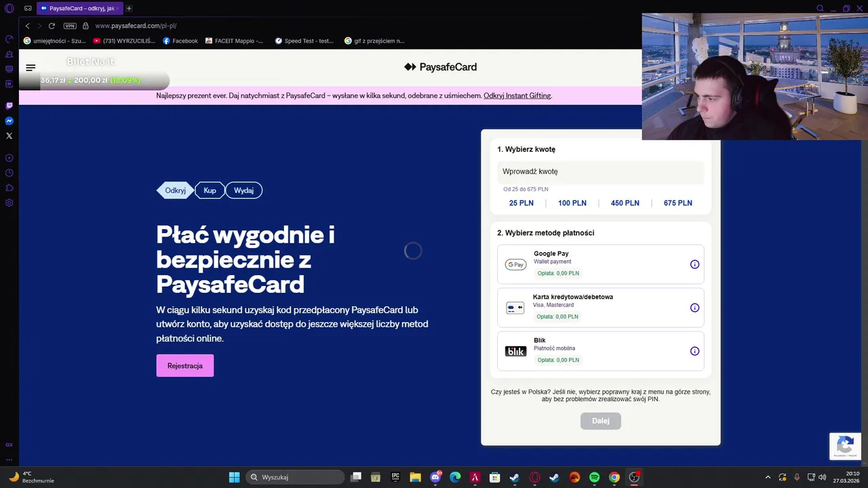This screenshot has width=868, height=488.
Task: Open Opera sidebar history clock icon
Action: [9, 173]
